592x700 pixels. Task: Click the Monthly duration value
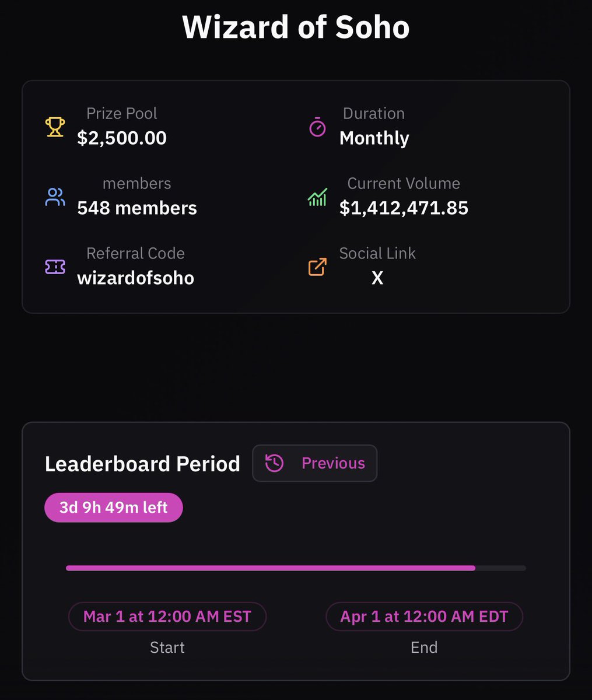pyautogui.click(x=374, y=138)
